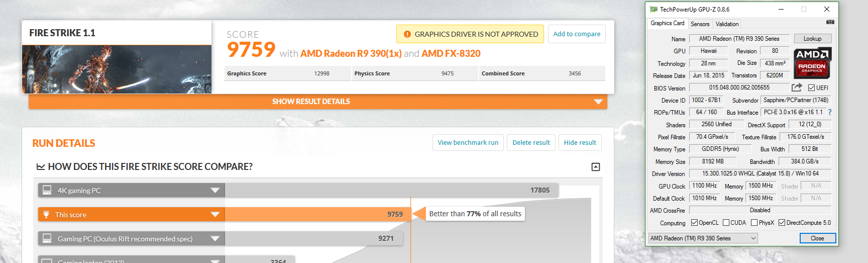
Task: Click the Fire Strike thumbnail image
Action: 117,69
